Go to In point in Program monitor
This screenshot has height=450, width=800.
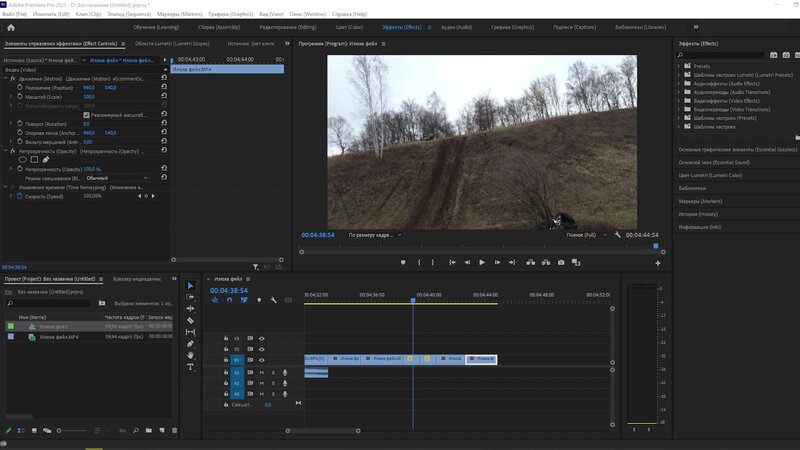tap(452, 262)
